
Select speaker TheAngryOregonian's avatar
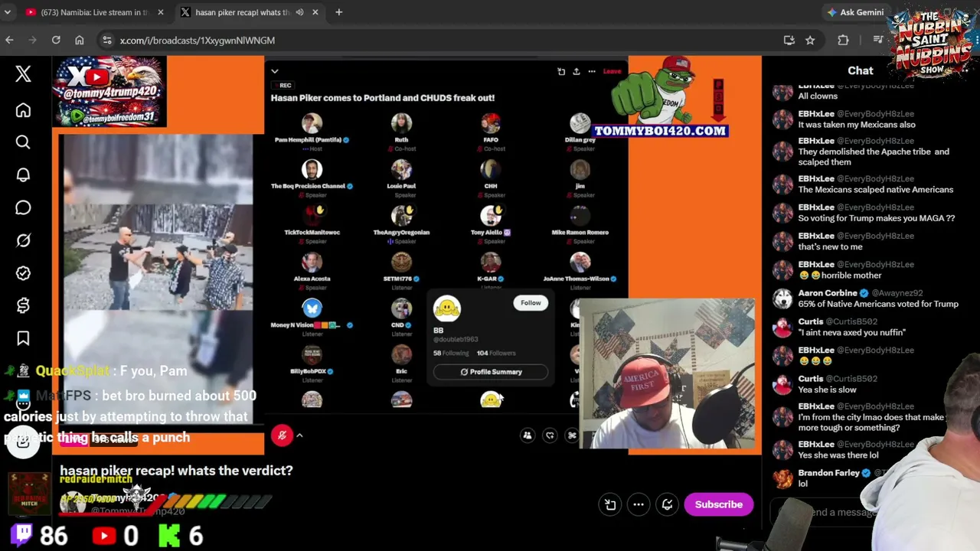(401, 216)
